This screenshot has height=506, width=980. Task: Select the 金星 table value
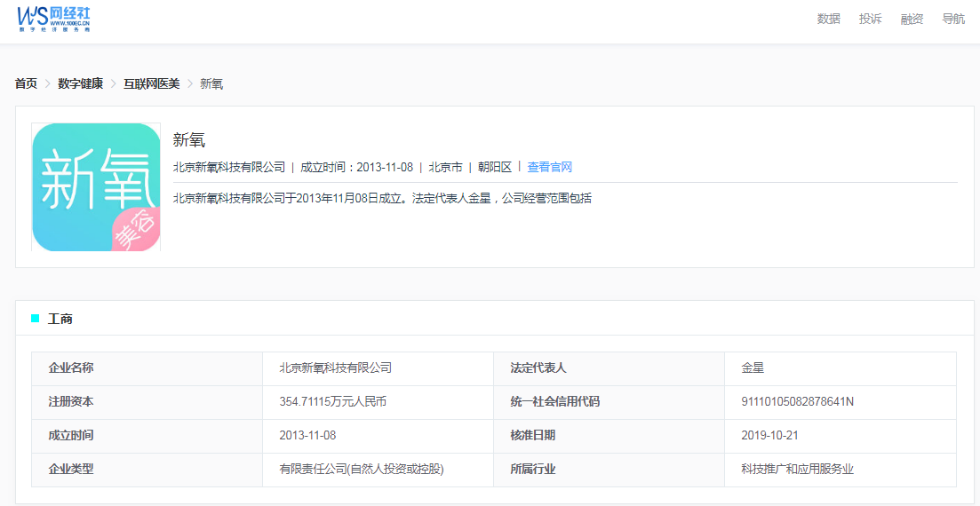[753, 368]
